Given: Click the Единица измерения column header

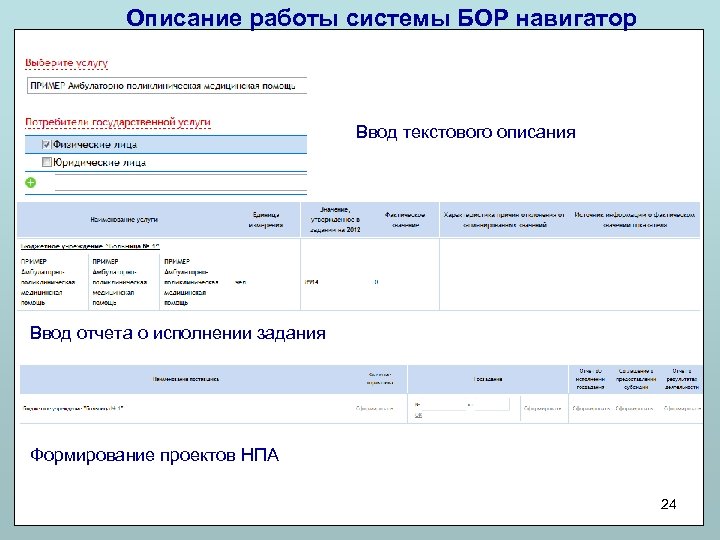Looking at the screenshot, I should (266, 219).
